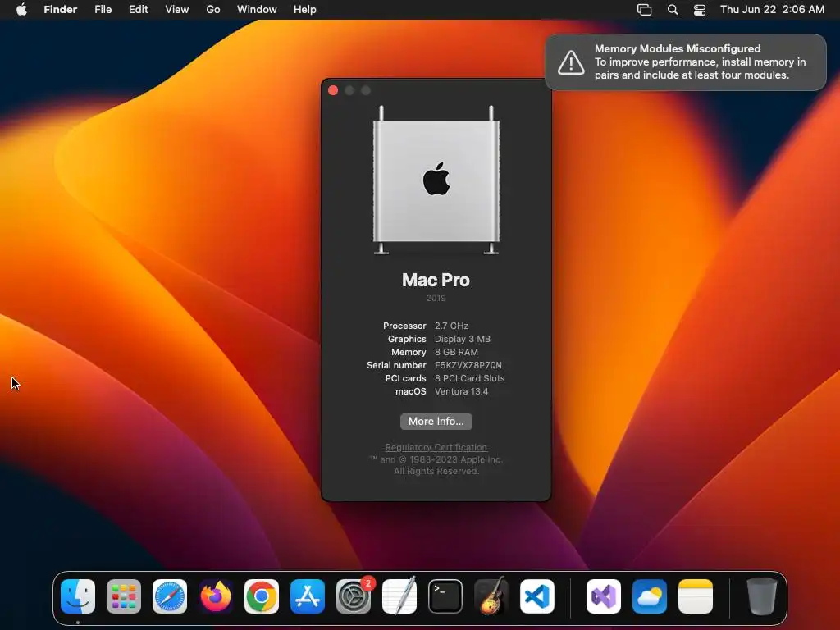
Task: Launch GarageBand from the Dock
Action: coord(491,596)
